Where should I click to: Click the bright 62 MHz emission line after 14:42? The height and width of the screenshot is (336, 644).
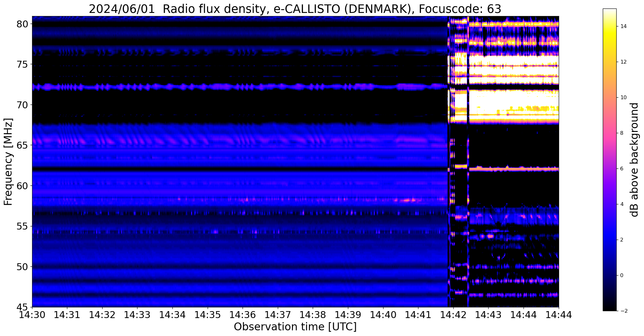514,169
